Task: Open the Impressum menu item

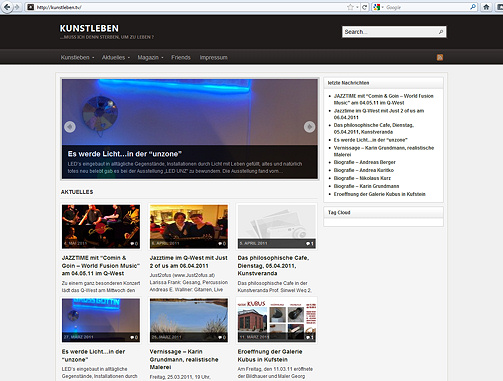Action: click(213, 57)
